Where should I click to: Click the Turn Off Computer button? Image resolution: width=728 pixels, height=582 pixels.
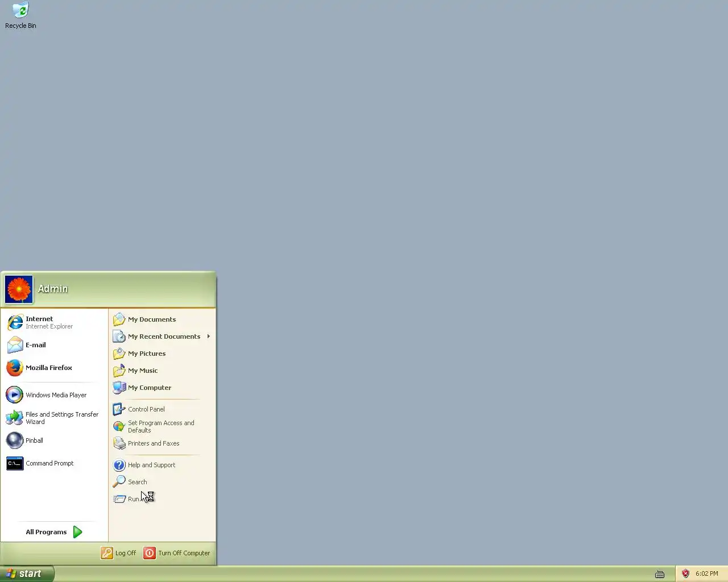coord(177,553)
